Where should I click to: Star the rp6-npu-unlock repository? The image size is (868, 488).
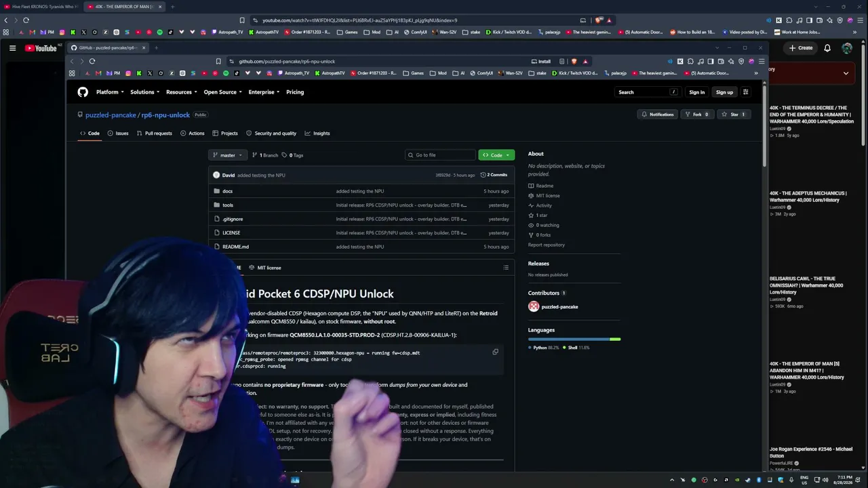click(x=734, y=115)
